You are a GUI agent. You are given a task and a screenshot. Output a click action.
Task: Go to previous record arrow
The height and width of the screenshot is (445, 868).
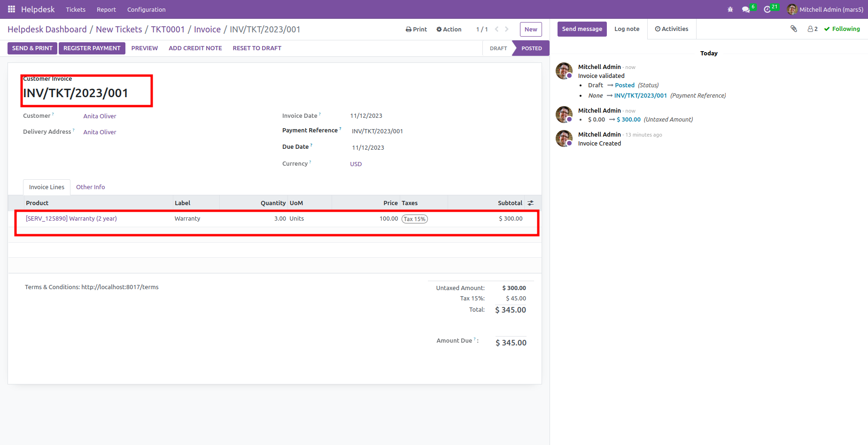click(x=496, y=29)
